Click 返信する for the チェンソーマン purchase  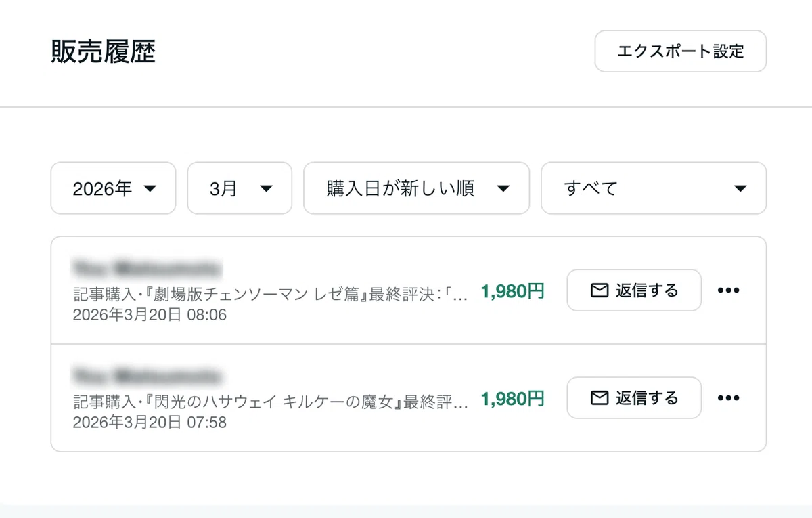(x=634, y=290)
